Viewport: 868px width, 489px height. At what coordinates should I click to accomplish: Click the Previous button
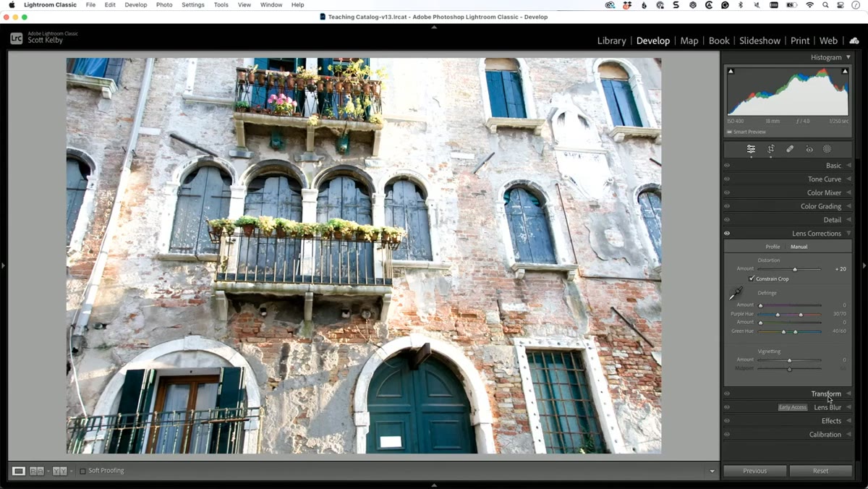tap(754, 471)
